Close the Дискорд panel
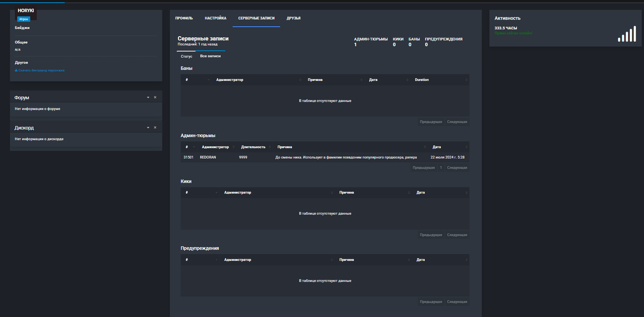Screen dimensions: 644x317 (x=155, y=128)
